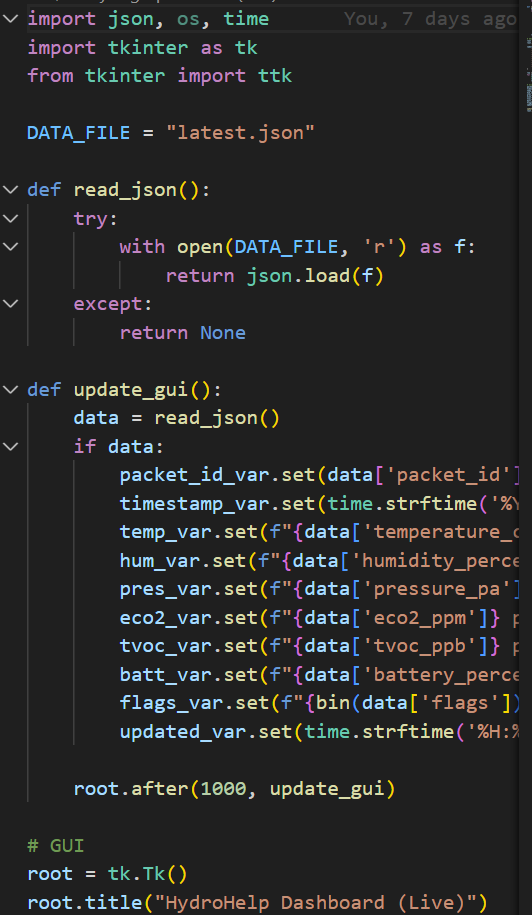532x915 pixels.
Task: Collapse the def update_gui() function fold arrow
Action: [x=10, y=390]
